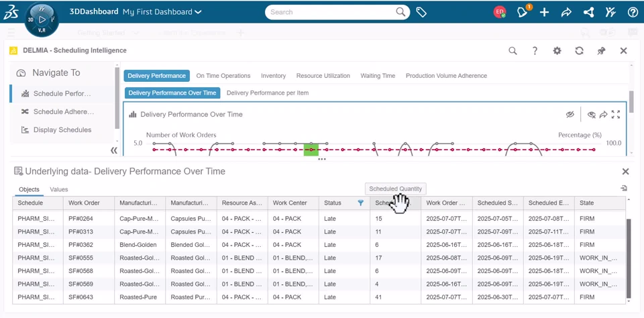The height and width of the screenshot is (318, 644).
Task: Pin the DELMIA Scheduling Intelligence widget
Action: [601, 50]
